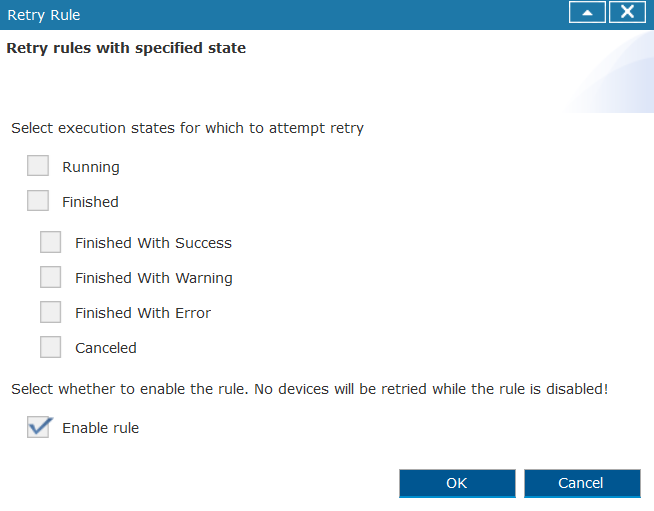Viewport: 654px width, 511px height.
Task: Click the 'Finished With Success' label text
Action: tap(153, 243)
